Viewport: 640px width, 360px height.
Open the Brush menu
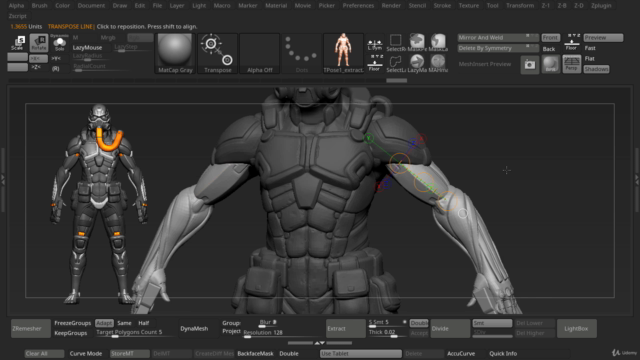pos(40,6)
